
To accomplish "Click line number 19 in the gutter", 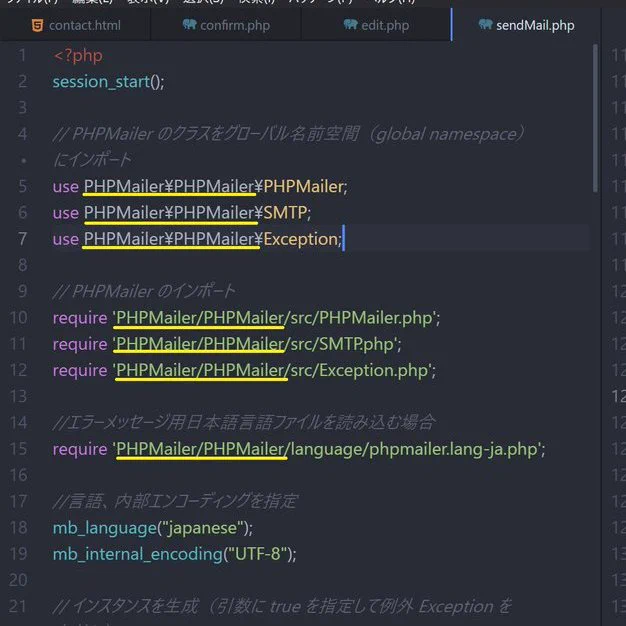I will click(x=18, y=554).
